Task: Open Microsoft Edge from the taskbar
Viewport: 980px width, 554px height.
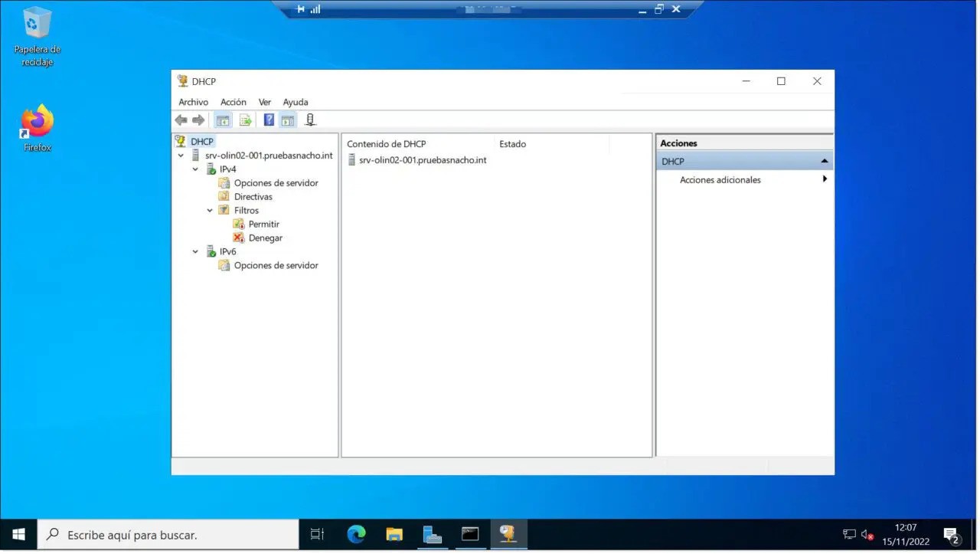Action: click(x=356, y=534)
